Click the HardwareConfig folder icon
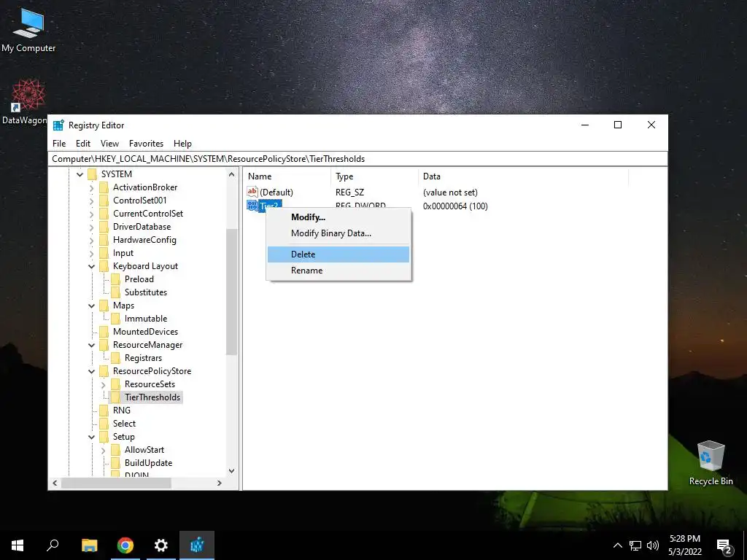Image resolution: width=747 pixels, height=560 pixels. 104,240
